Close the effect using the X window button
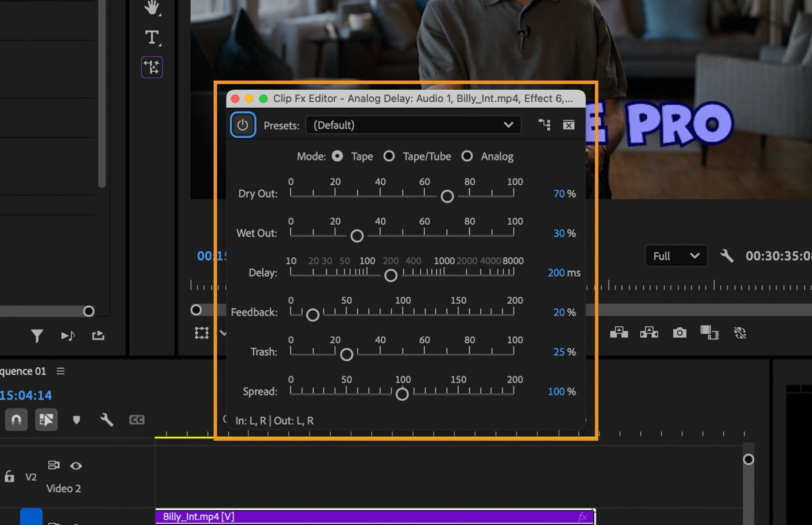This screenshot has width=812, height=525. click(x=568, y=125)
